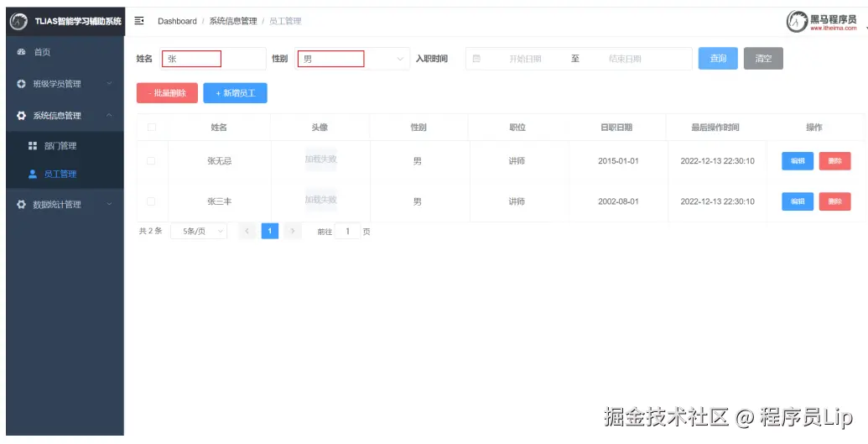Click the 查询 search button
The height and width of the screenshot is (444, 868).
(718, 58)
